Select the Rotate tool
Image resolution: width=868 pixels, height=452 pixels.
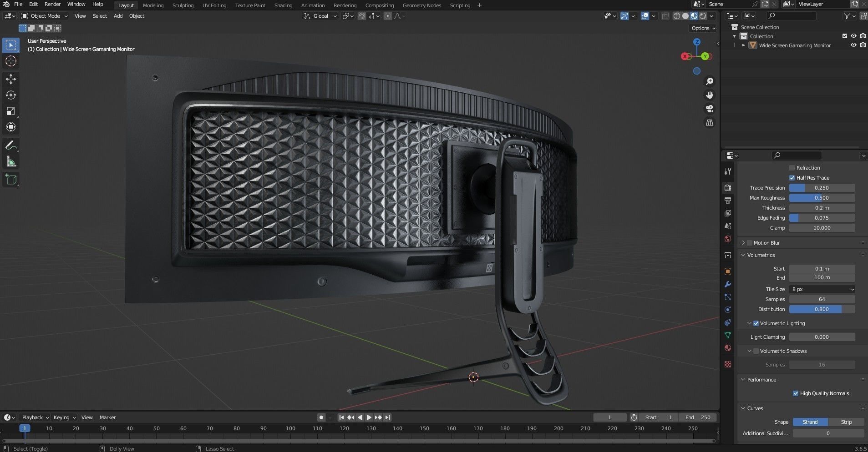tap(11, 95)
